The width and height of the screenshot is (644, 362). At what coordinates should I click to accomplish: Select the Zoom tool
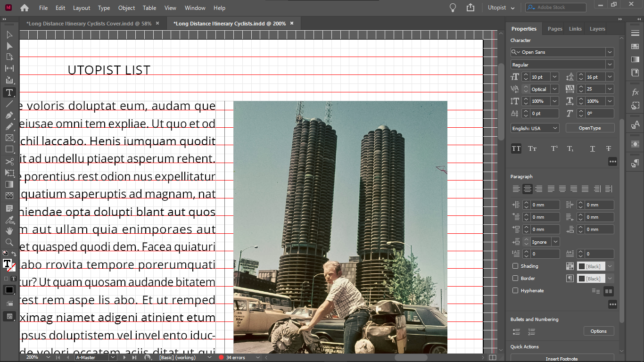pos(9,242)
